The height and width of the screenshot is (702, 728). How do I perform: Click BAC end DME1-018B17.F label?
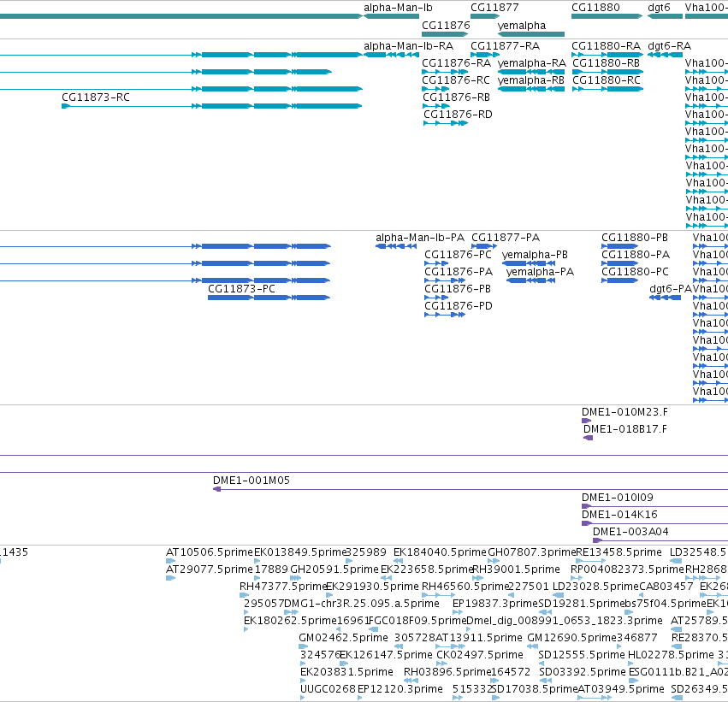pos(625,429)
